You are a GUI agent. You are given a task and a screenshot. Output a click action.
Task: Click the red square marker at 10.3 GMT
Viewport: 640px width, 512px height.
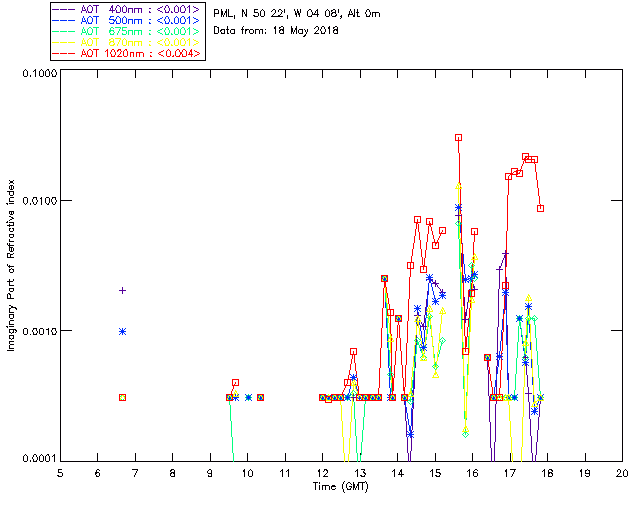tap(260, 397)
